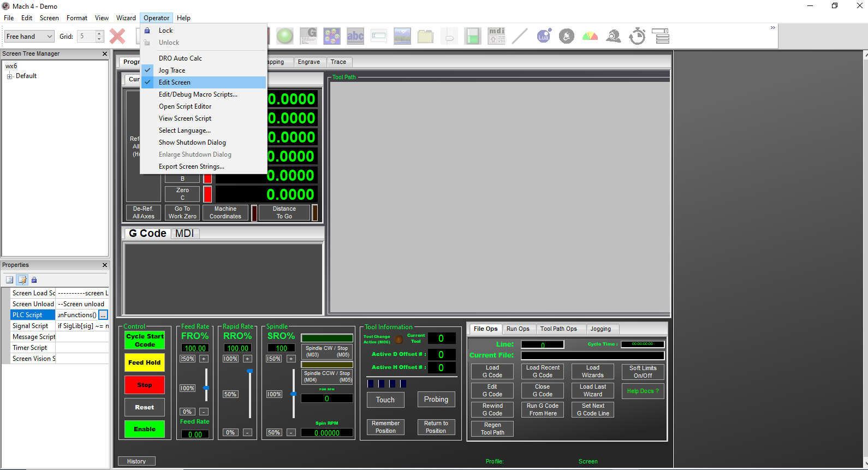Click the Probing button

point(436,400)
